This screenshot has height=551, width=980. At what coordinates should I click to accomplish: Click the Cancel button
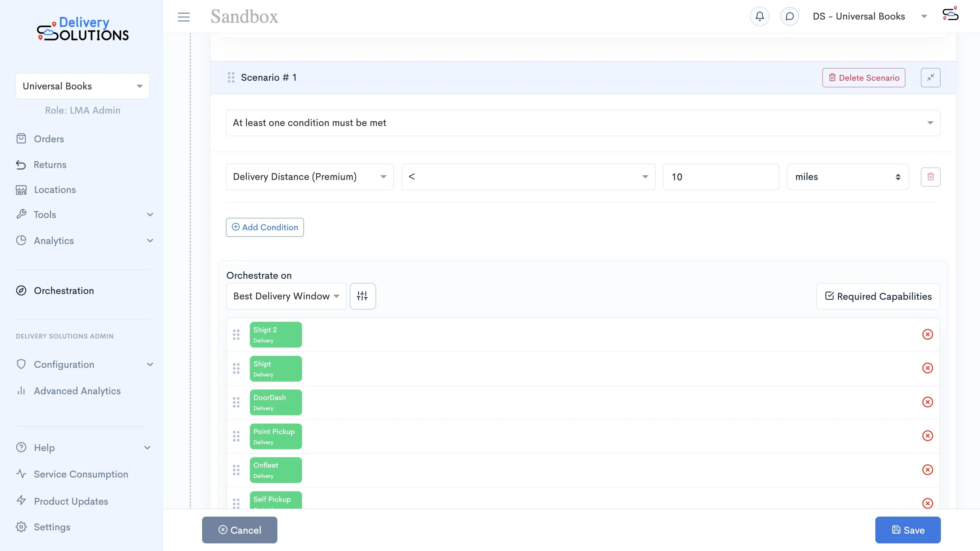(240, 530)
